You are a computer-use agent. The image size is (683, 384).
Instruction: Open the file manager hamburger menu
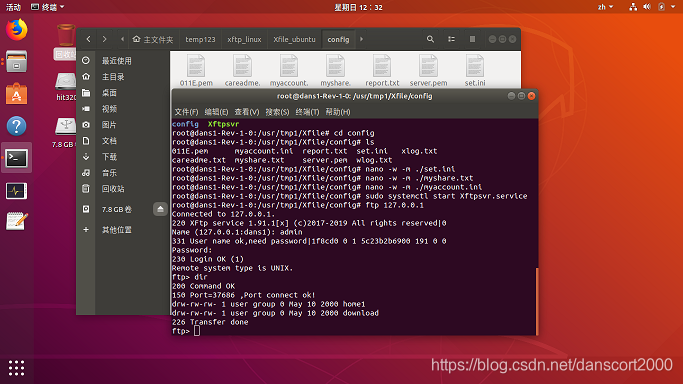472,39
